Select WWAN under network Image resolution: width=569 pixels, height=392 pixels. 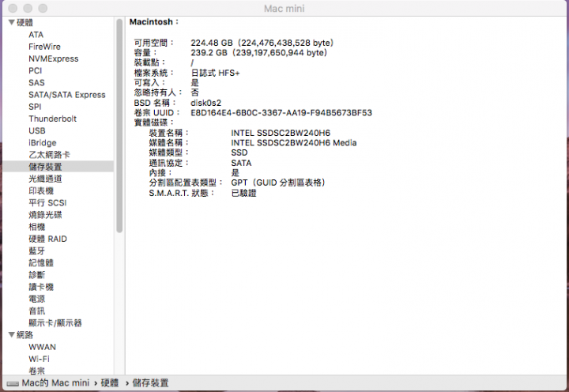(x=43, y=347)
